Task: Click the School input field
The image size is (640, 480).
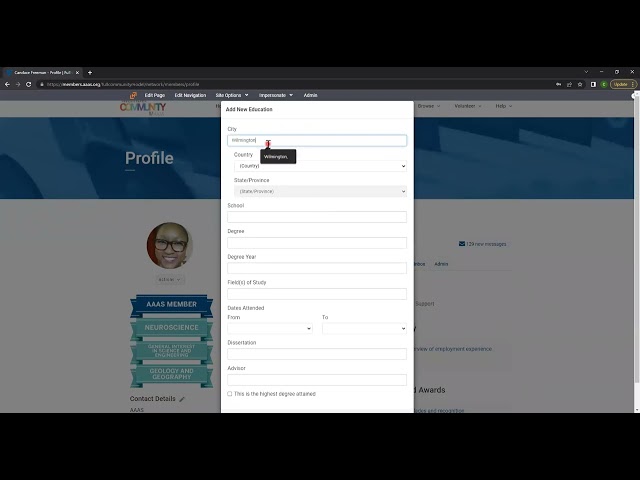Action: [x=317, y=217]
